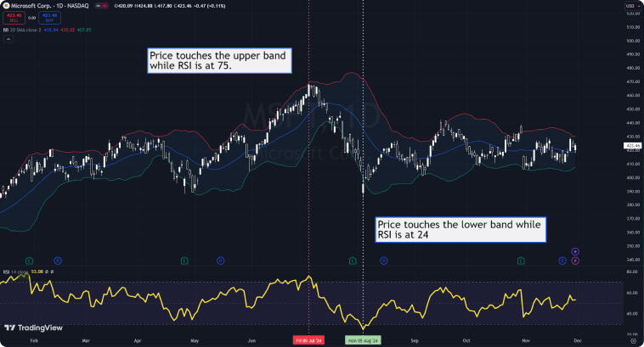Click the dividend D marker near mid-May
Image resolution: width=644 pixels, height=347 pixels.
[x=221, y=260]
